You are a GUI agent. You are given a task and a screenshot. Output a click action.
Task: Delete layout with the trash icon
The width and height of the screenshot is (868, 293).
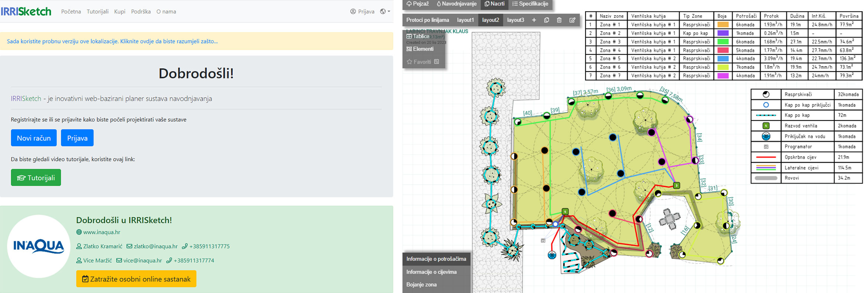(x=559, y=20)
